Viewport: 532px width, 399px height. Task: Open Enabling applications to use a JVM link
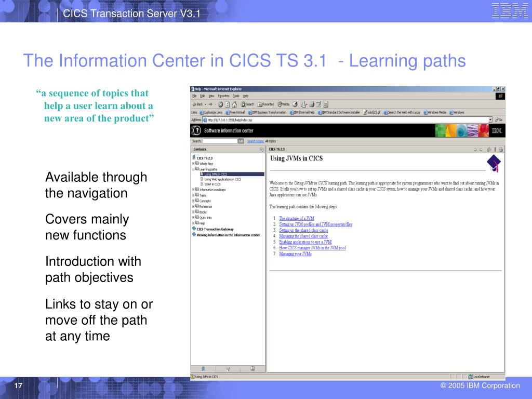click(305, 242)
